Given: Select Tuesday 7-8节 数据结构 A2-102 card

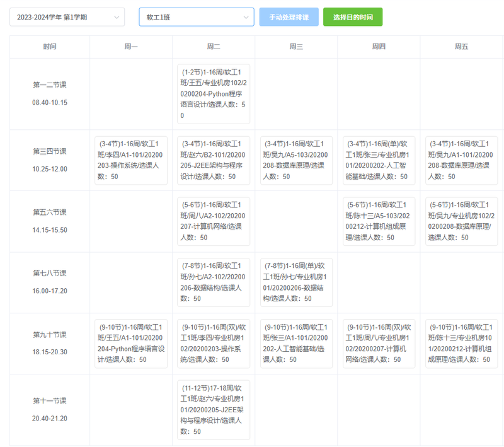Looking at the screenshot, I should point(214,282).
